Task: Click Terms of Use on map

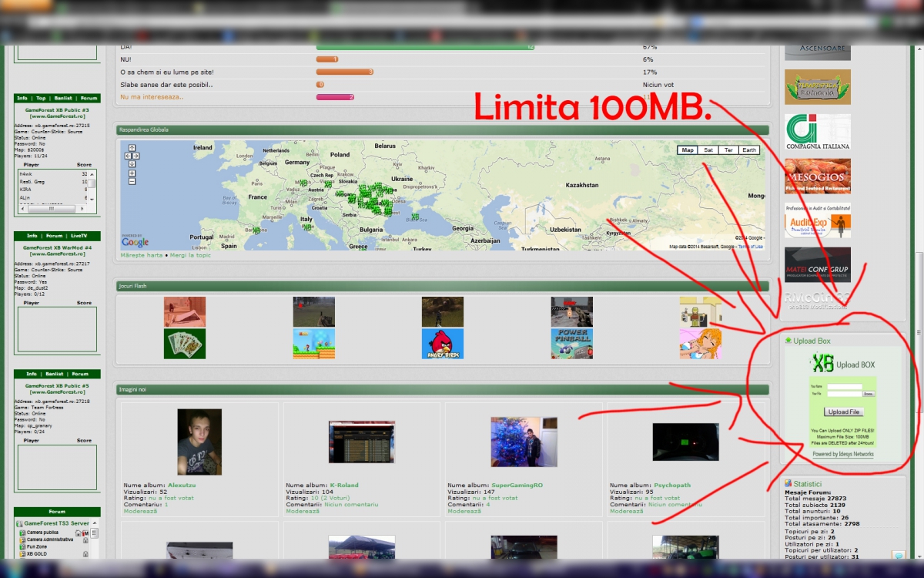Action: click(x=751, y=247)
